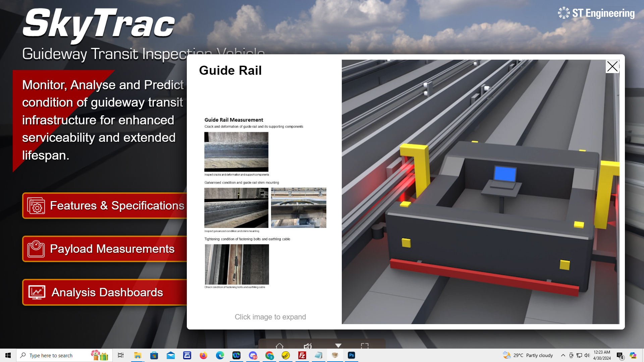Image resolution: width=644 pixels, height=362 pixels.
Task: Expand the crack inspection rail thumbnail
Action: coord(236,152)
